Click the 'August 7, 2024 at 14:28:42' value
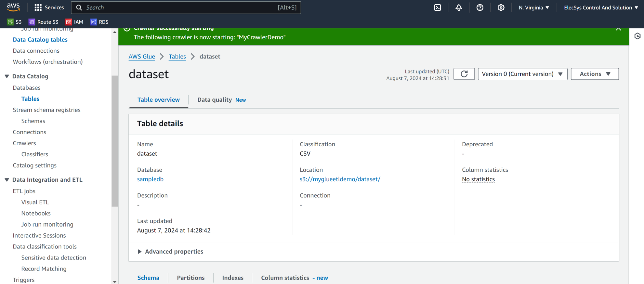Screen dimensions: 644x284 click(x=174, y=230)
